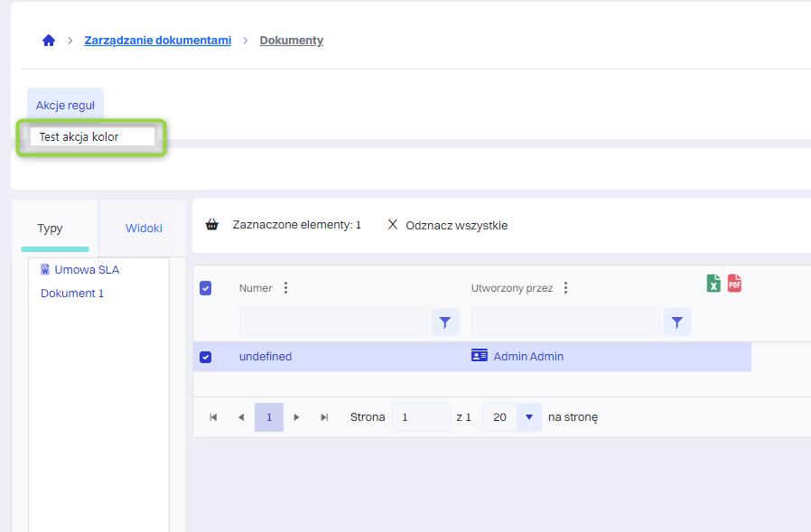The height and width of the screenshot is (532, 811).
Task: Go to the last page
Action: click(324, 417)
